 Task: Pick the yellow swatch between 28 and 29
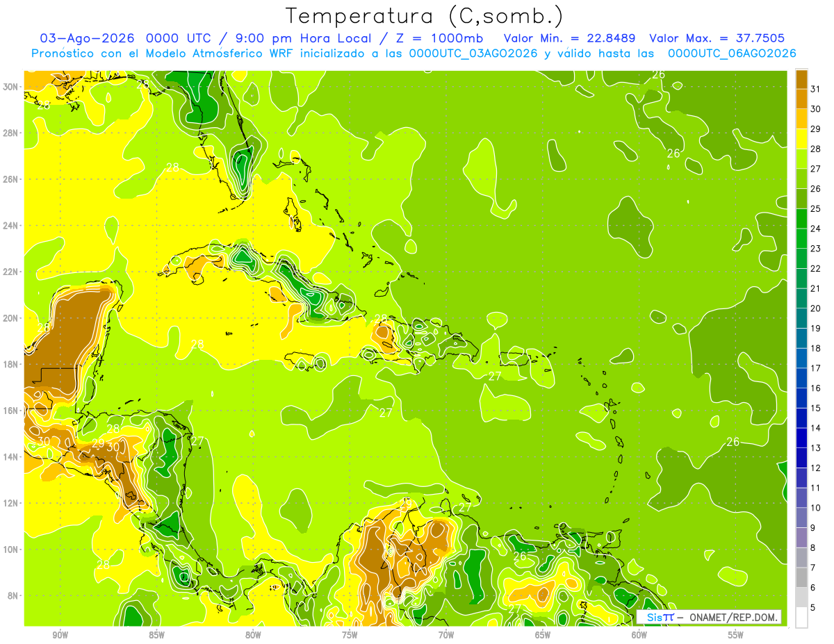801,139
